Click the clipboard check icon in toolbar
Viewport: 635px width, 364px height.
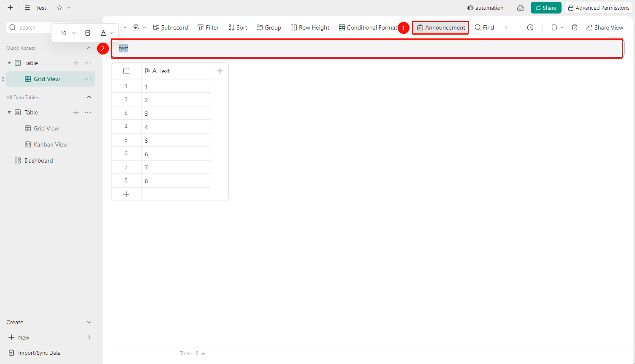pyautogui.click(x=575, y=27)
